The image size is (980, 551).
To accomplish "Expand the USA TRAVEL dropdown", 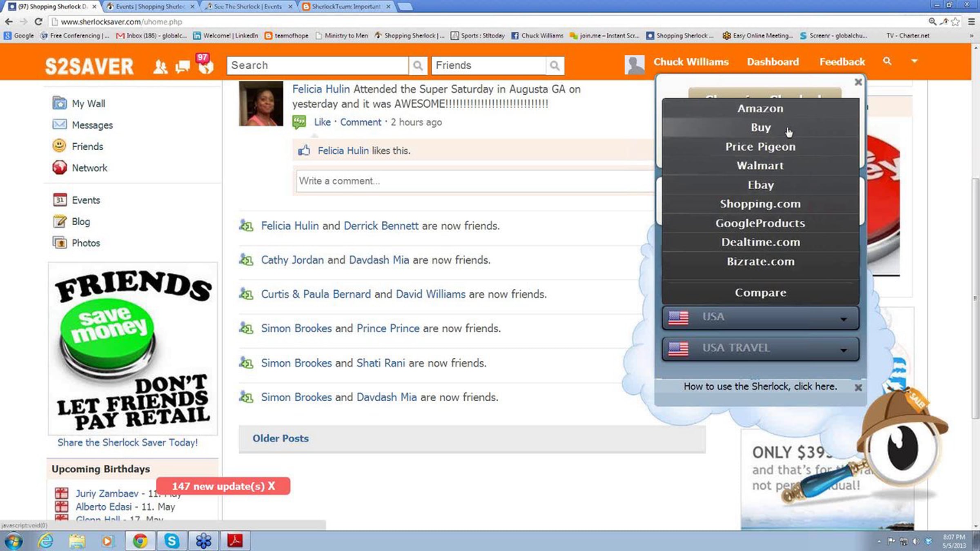I will point(760,349).
